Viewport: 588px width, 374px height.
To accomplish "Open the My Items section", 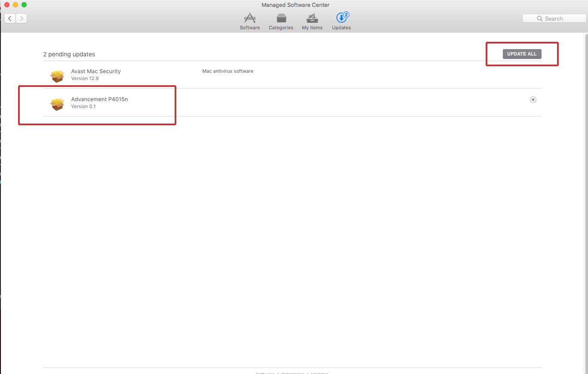I will (x=312, y=21).
